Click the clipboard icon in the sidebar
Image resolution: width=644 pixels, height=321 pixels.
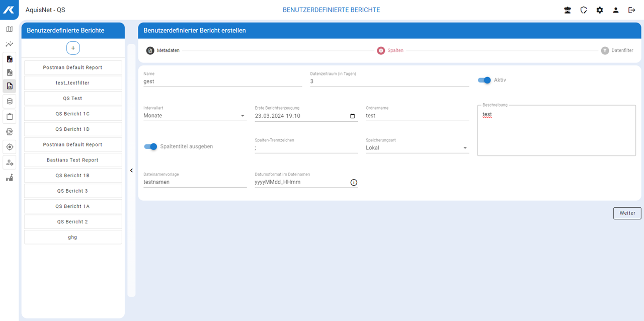coord(9,117)
